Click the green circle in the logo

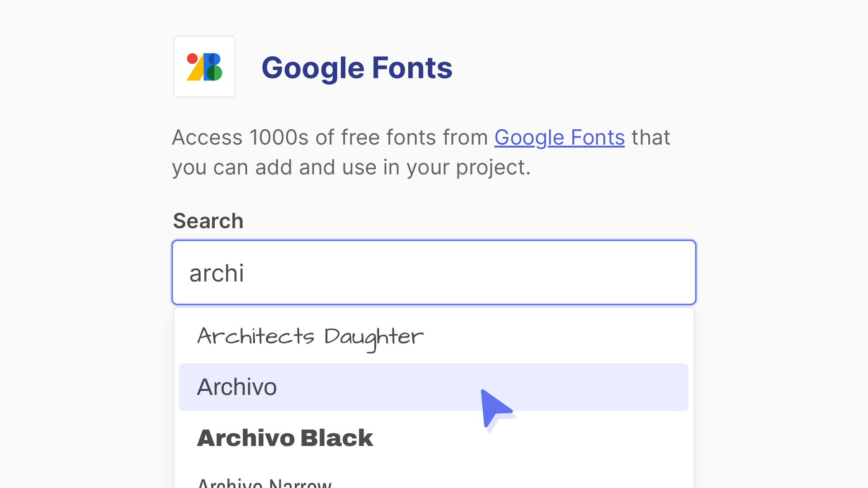tap(215, 73)
